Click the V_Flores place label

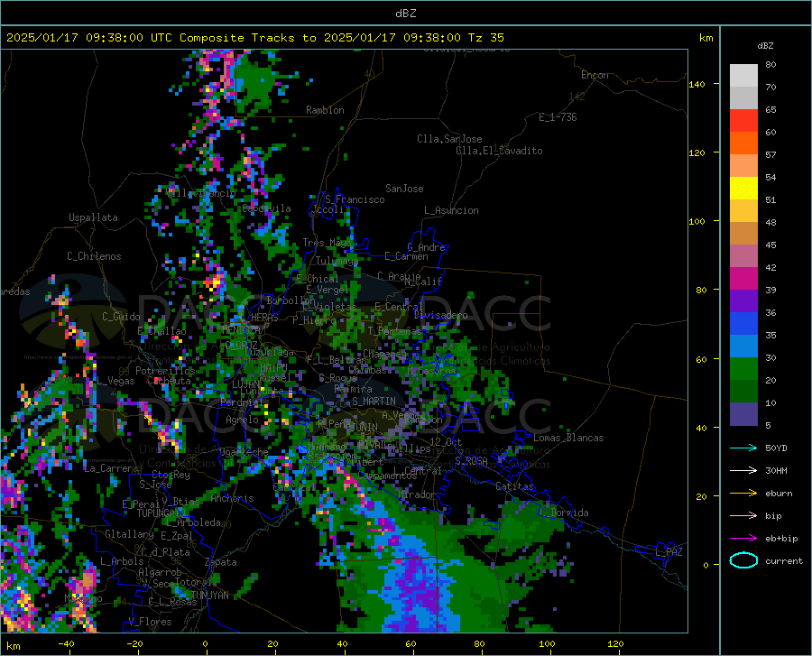[x=150, y=622]
